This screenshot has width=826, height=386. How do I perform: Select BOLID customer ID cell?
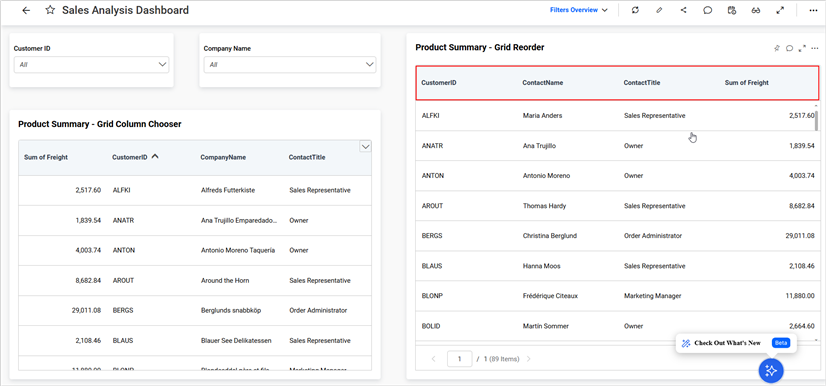click(431, 326)
